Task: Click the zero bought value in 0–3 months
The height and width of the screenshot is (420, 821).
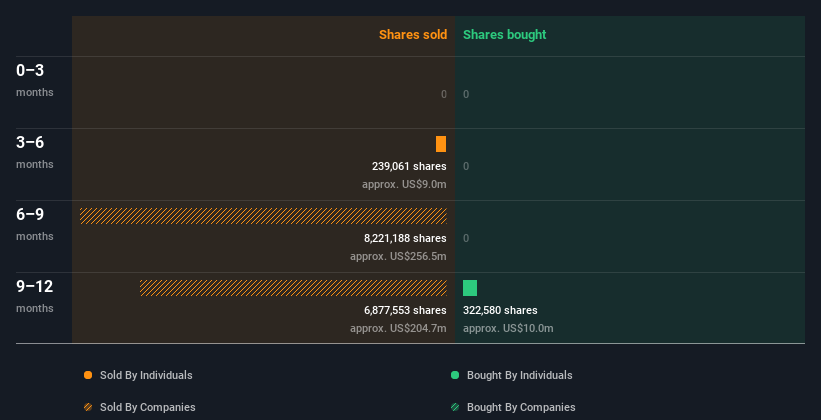Action: [x=466, y=94]
